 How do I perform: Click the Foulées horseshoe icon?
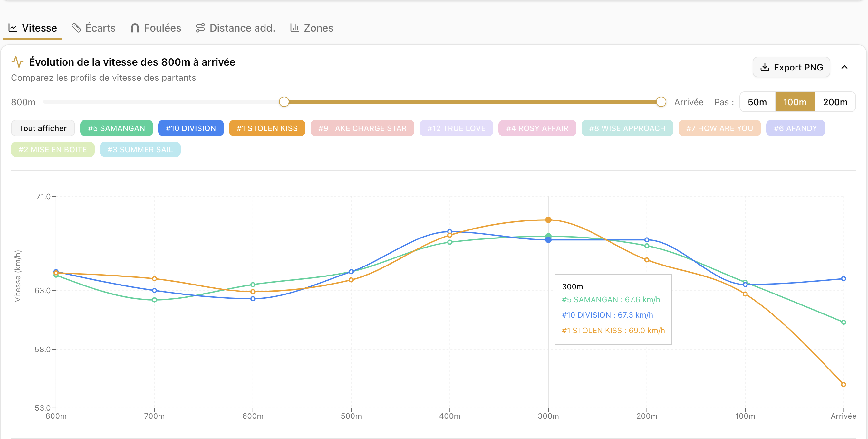135,28
